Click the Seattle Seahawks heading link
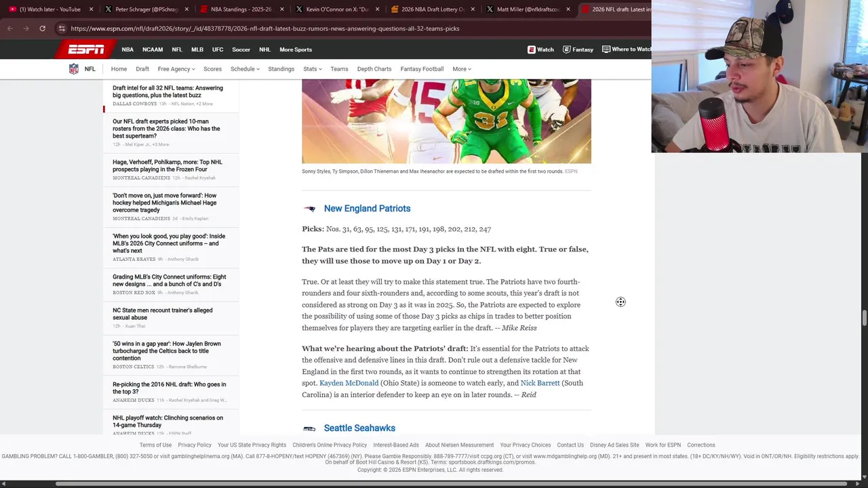This screenshot has height=488, width=868. [359, 428]
